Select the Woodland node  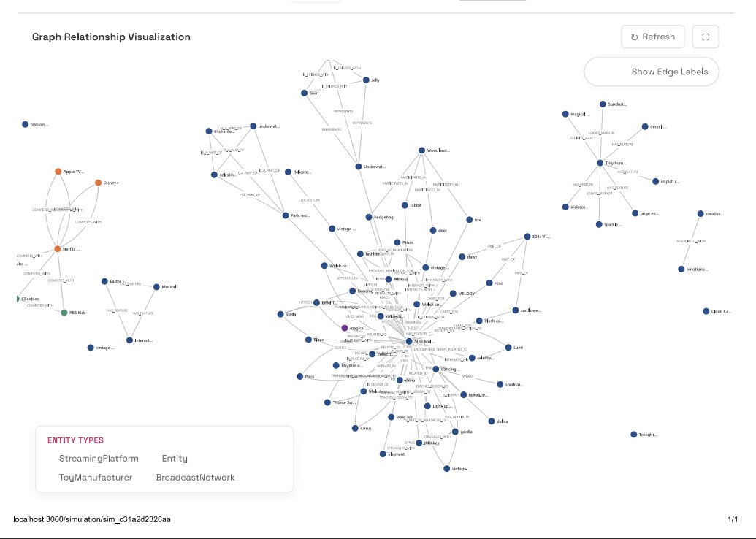point(422,150)
